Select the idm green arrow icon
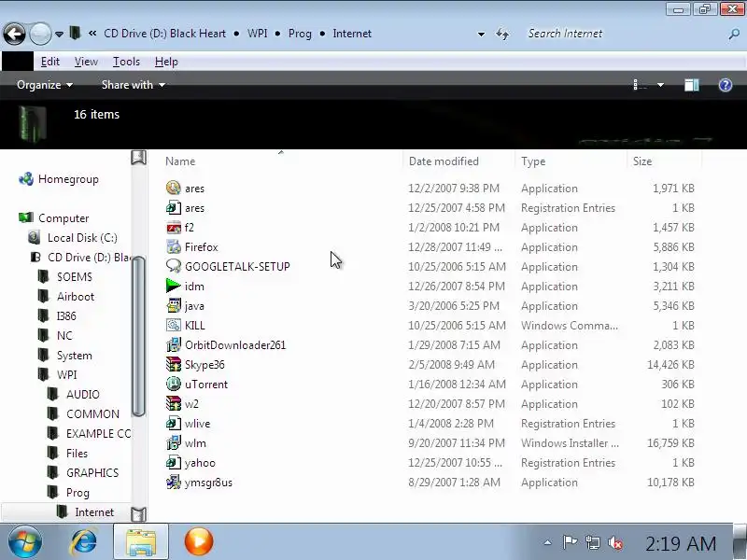 tap(174, 286)
